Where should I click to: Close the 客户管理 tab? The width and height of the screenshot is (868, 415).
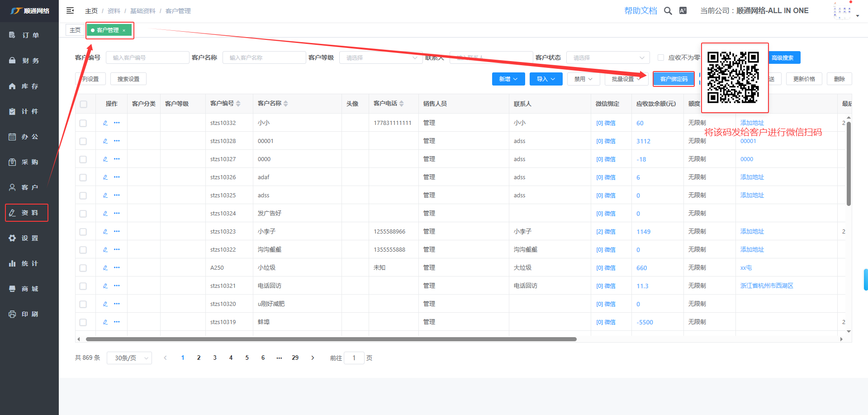(x=124, y=31)
